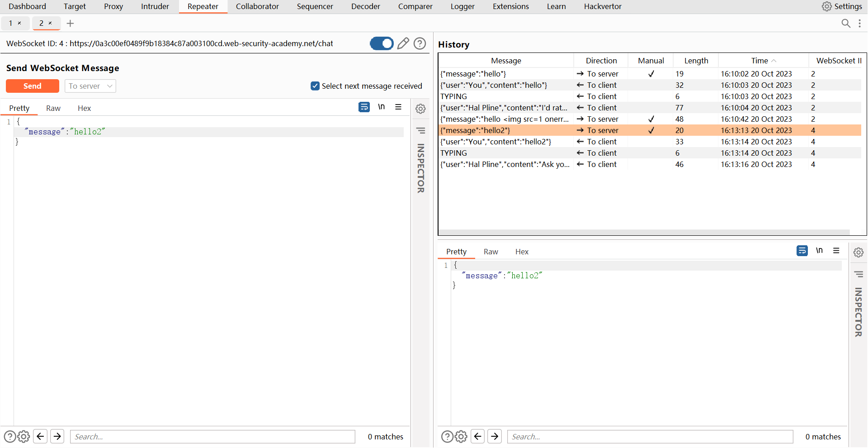Open Inspector settings gear in left panel

coord(420,109)
